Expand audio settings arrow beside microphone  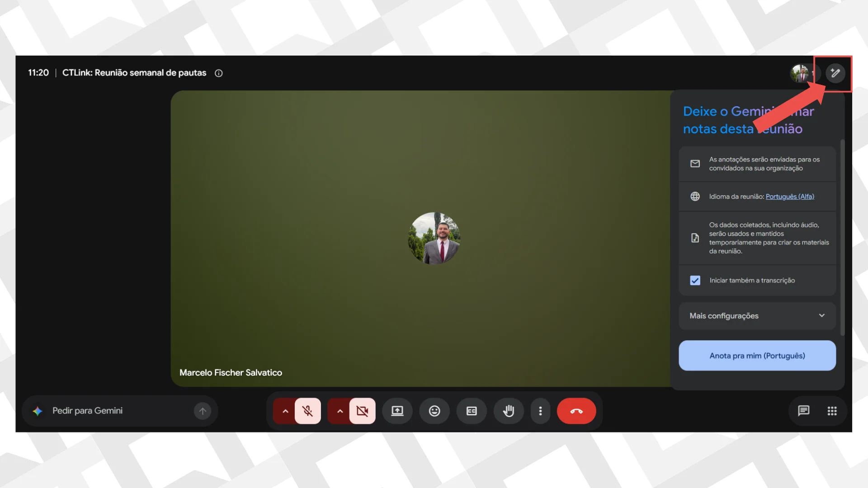tap(285, 411)
